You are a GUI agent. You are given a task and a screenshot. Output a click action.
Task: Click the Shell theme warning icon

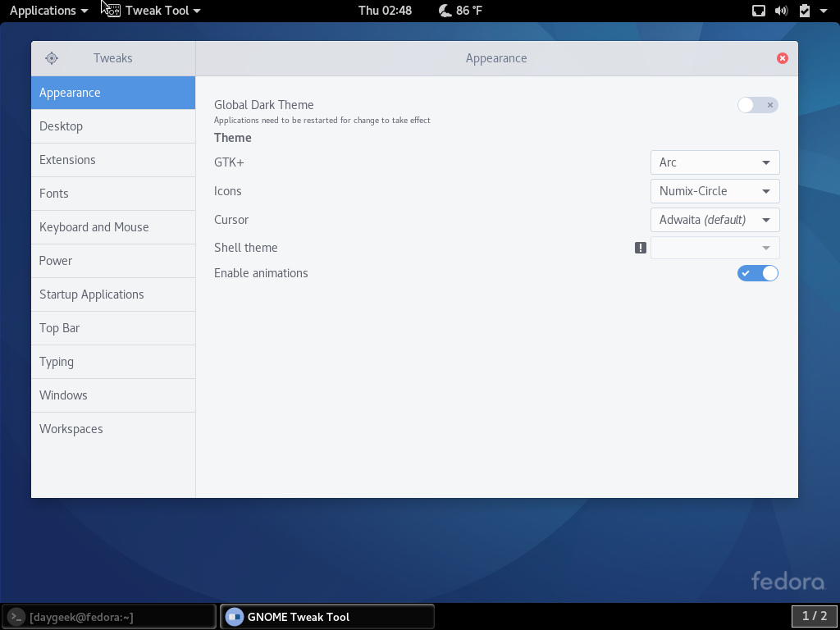click(640, 248)
